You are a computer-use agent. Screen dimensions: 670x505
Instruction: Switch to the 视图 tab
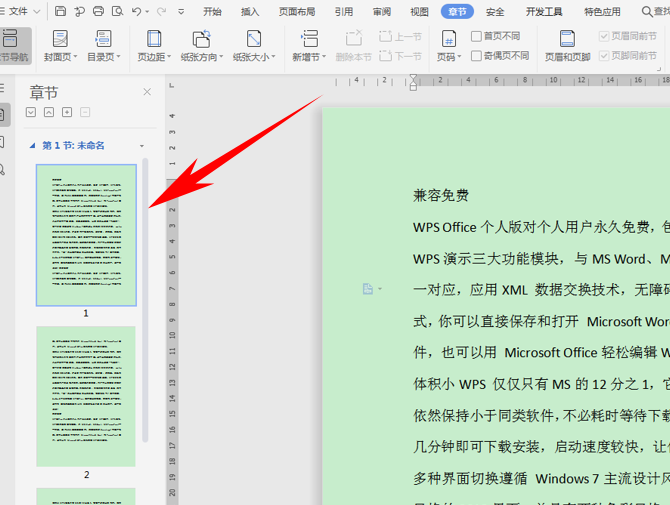coord(419,12)
